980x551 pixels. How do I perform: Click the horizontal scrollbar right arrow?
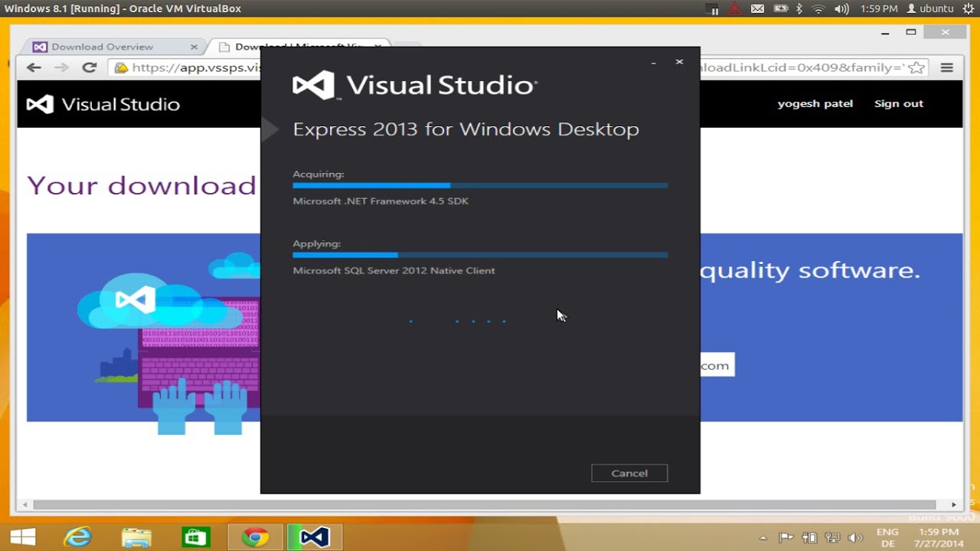[x=954, y=505]
